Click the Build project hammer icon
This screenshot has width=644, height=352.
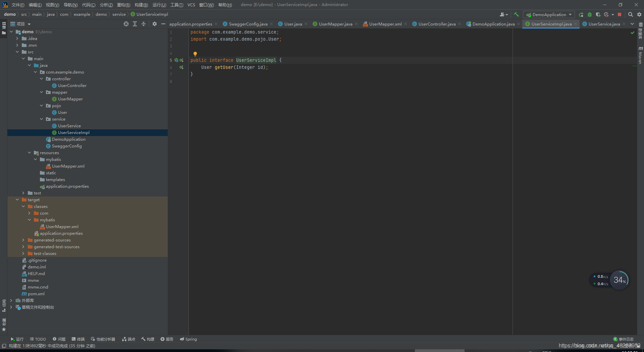(x=516, y=14)
